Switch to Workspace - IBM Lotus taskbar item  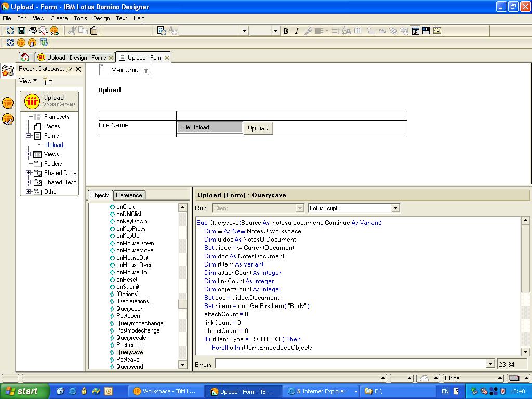(x=165, y=391)
